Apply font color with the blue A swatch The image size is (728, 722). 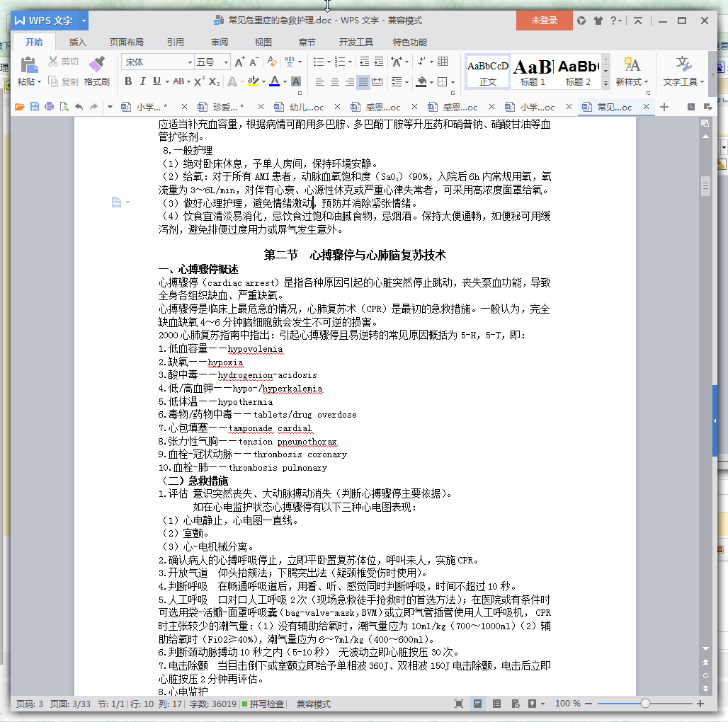tap(275, 81)
